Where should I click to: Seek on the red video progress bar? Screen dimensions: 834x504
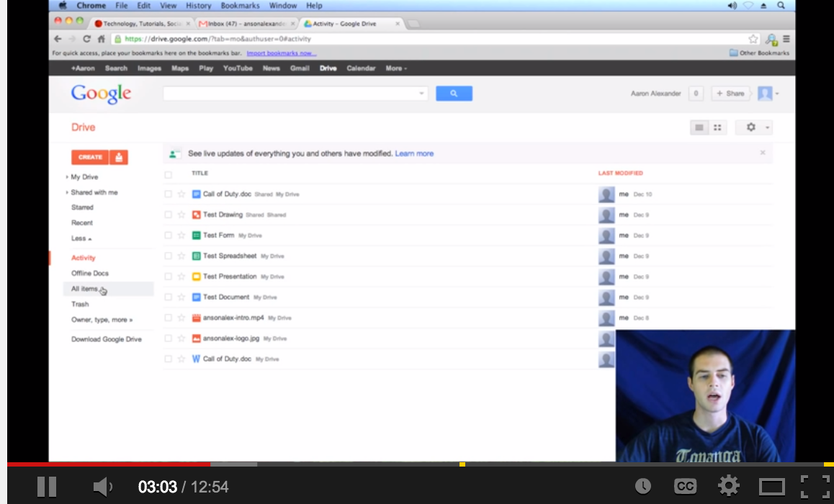[x=109, y=464]
